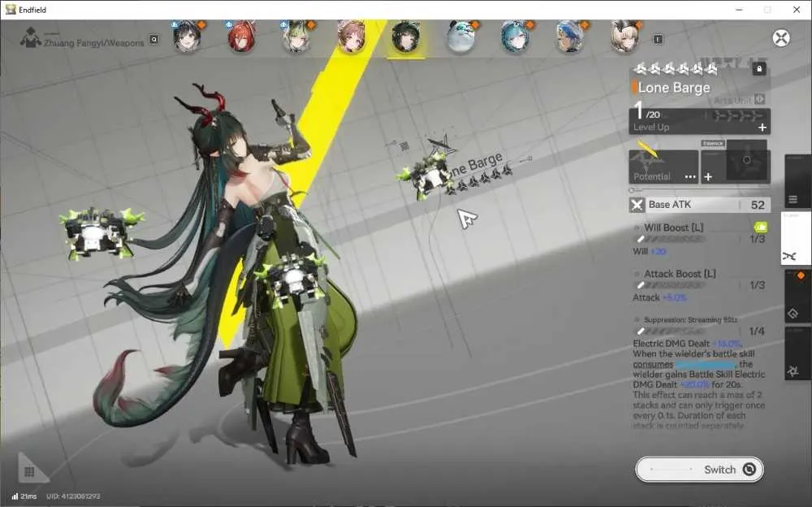
Task: Click the Switch weapon button
Action: pyautogui.click(x=700, y=470)
